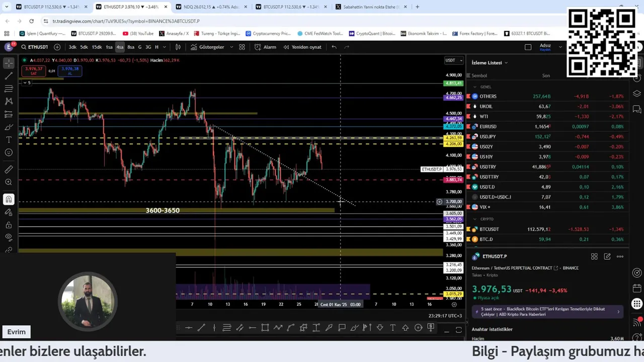The width and height of the screenshot is (644, 362).
Task: Toggle magnet mode
Action: 9,200
